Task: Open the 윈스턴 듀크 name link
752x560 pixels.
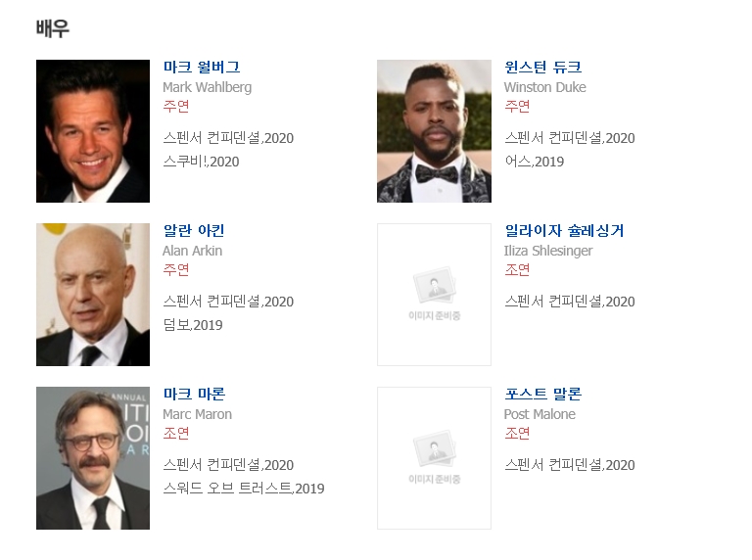Action: pyautogui.click(x=542, y=68)
